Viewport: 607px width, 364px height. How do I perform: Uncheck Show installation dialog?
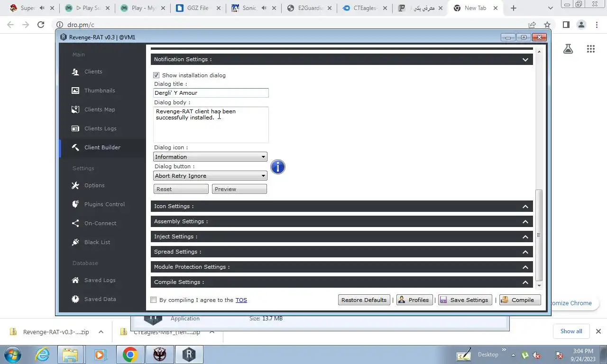click(x=156, y=75)
